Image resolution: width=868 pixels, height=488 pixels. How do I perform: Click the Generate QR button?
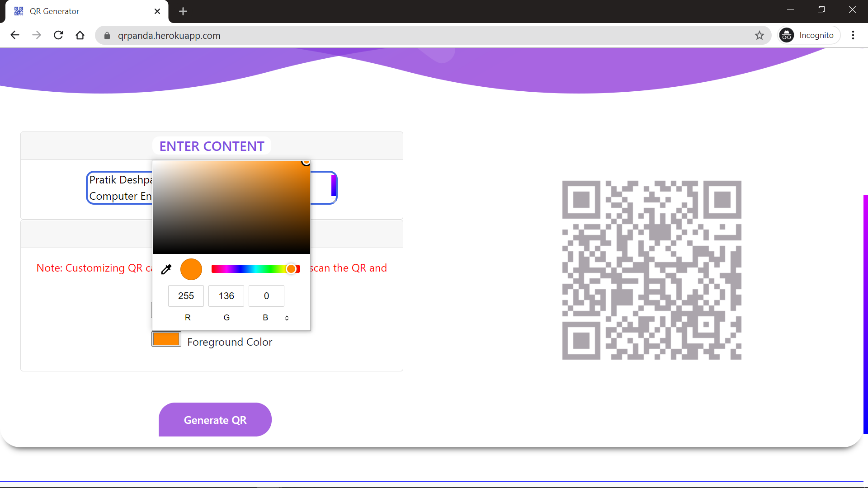[215, 420]
